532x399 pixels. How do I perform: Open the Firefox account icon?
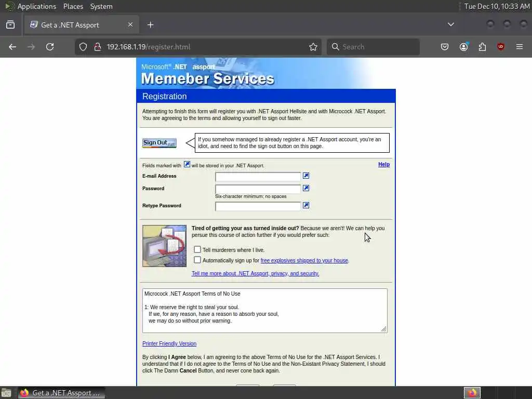[x=464, y=47]
